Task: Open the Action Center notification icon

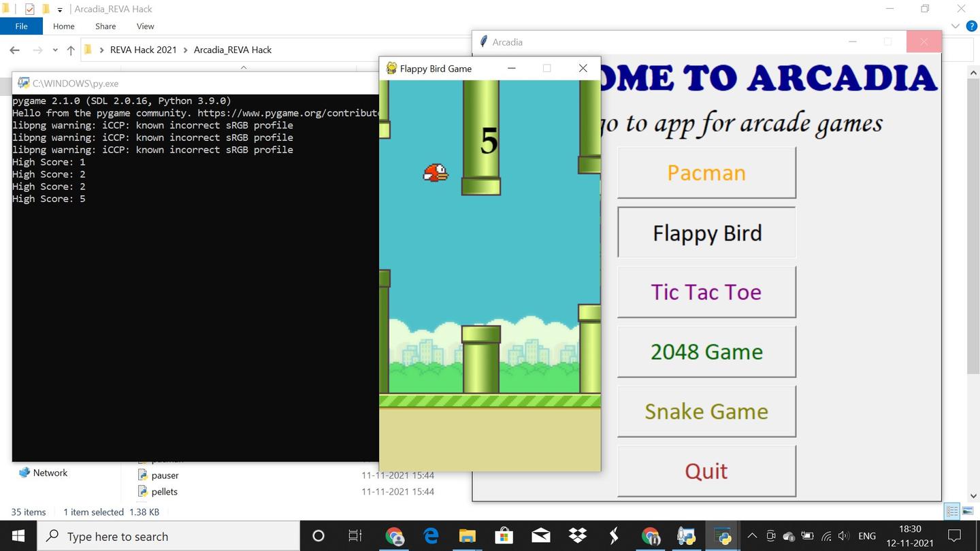Action: click(955, 536)
